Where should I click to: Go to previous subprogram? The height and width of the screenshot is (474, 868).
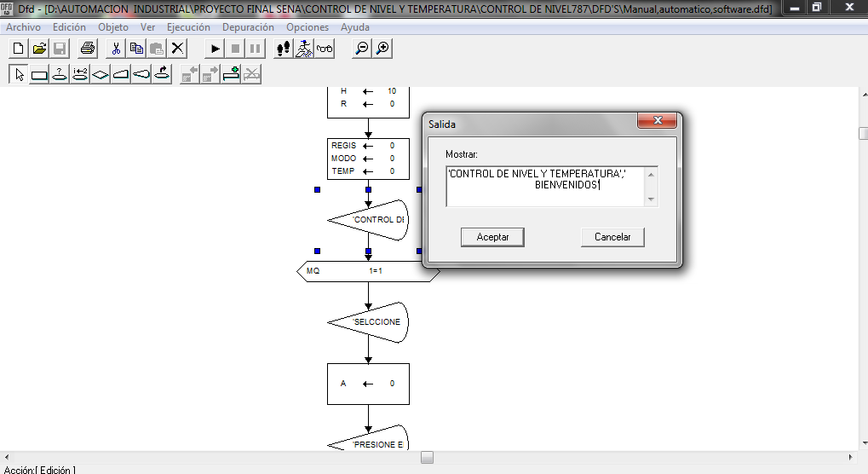190,74
